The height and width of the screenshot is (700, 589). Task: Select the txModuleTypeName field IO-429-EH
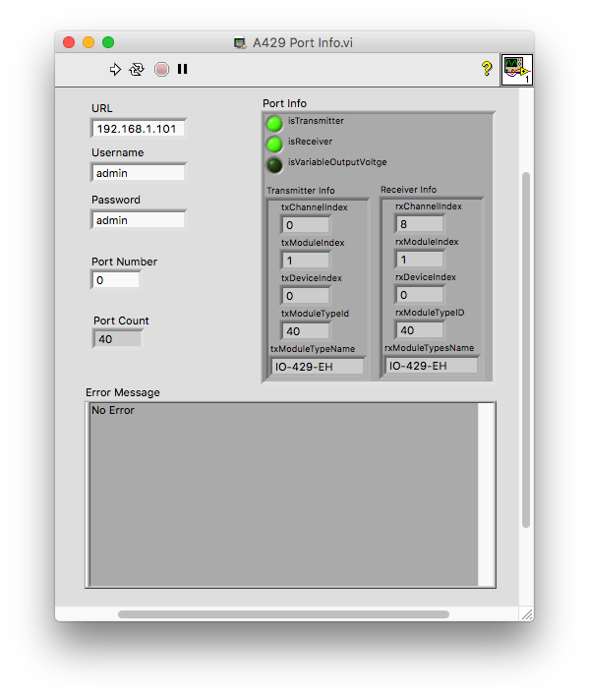pyautogui.click(x=318, y=367)
